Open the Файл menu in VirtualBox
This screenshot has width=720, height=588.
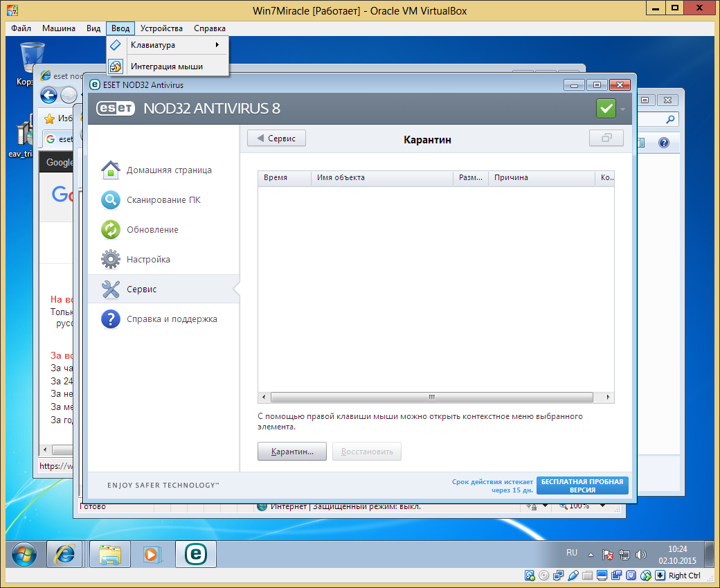(x=21, y=28)
